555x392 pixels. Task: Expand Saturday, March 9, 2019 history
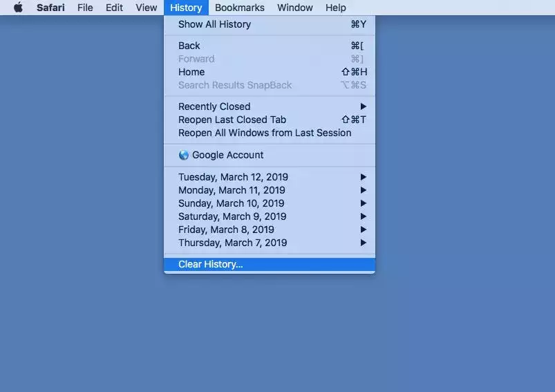coord(270,216)
